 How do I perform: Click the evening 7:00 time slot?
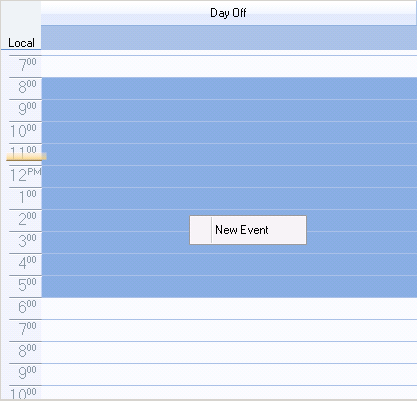coord(229,330)
